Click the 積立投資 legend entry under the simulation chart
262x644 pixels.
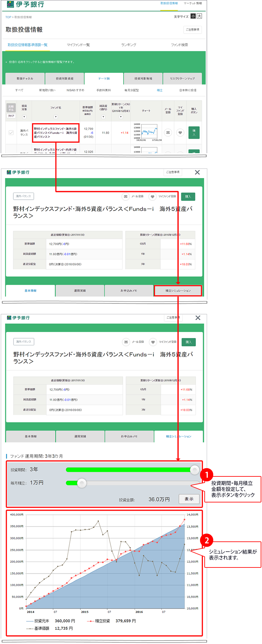tap(111, 621)
